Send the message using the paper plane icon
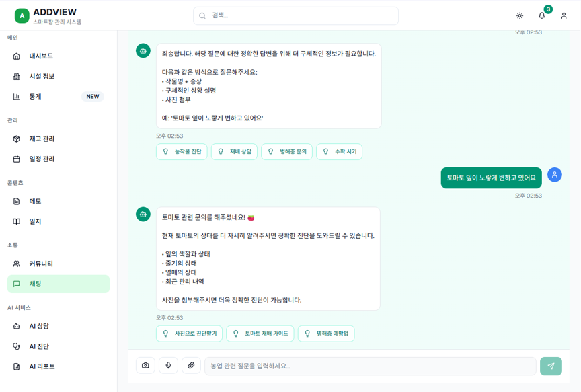This screenshot has height=392, width=581. (x=551, y=366)
